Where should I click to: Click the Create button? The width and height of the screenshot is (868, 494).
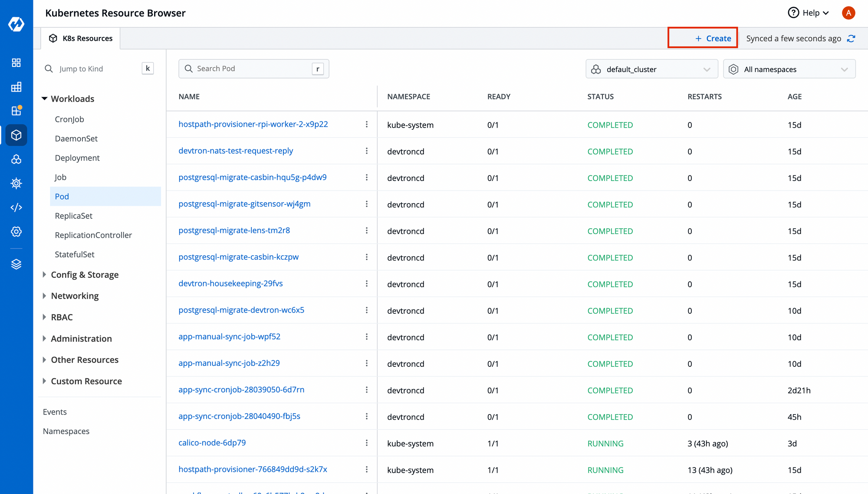point(713,38)
